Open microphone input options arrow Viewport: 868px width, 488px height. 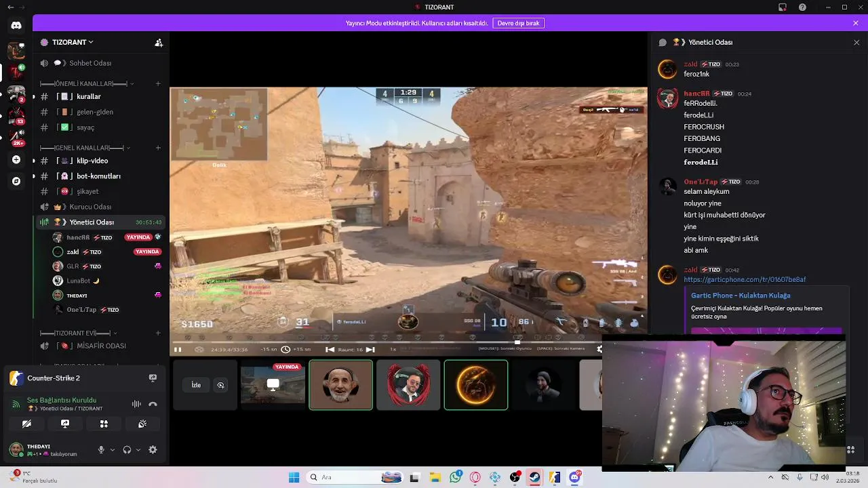[x=113, y=449]
